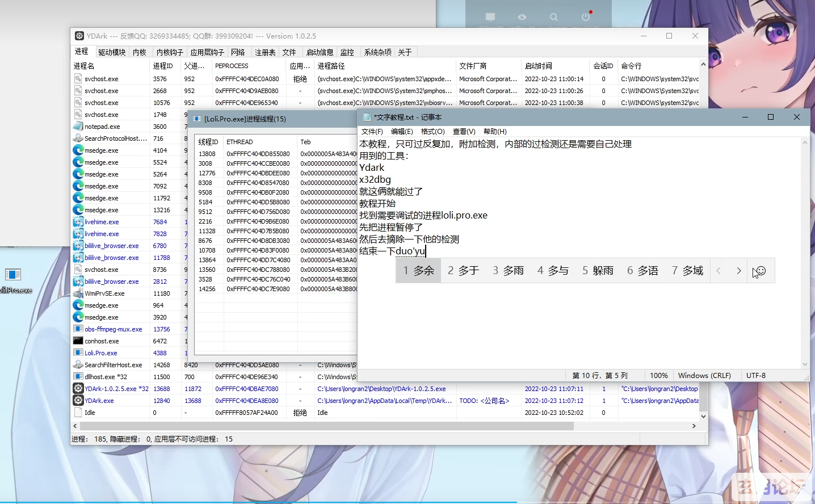Click YDArk horizontal scroll right arrow

694,426
